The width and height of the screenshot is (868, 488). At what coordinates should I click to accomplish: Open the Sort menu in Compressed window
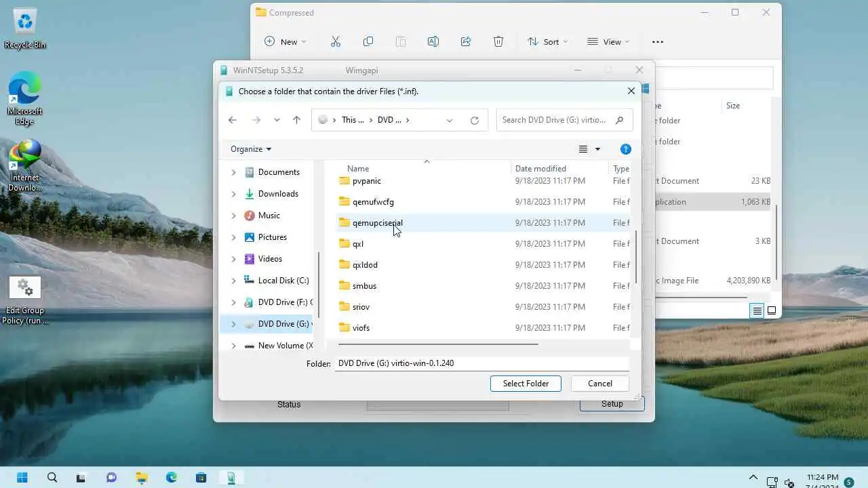coord(548,41)
